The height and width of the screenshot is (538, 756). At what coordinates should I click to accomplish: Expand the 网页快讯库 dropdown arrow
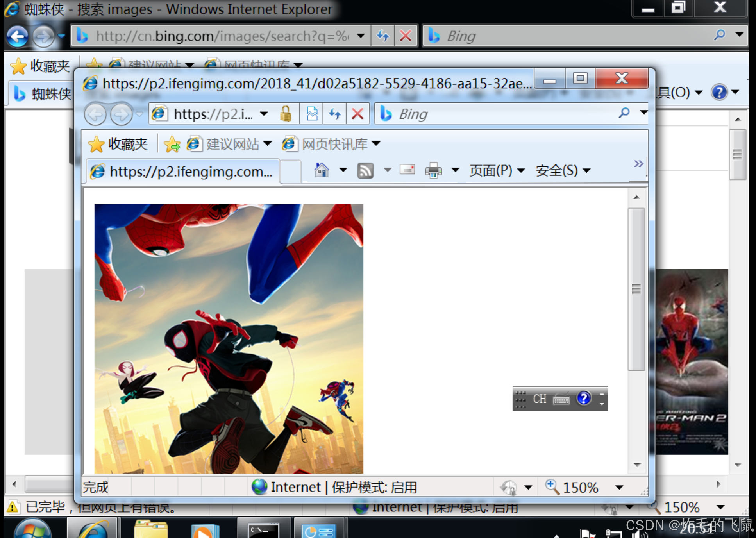pyautogui.click(x=376, y=143)
